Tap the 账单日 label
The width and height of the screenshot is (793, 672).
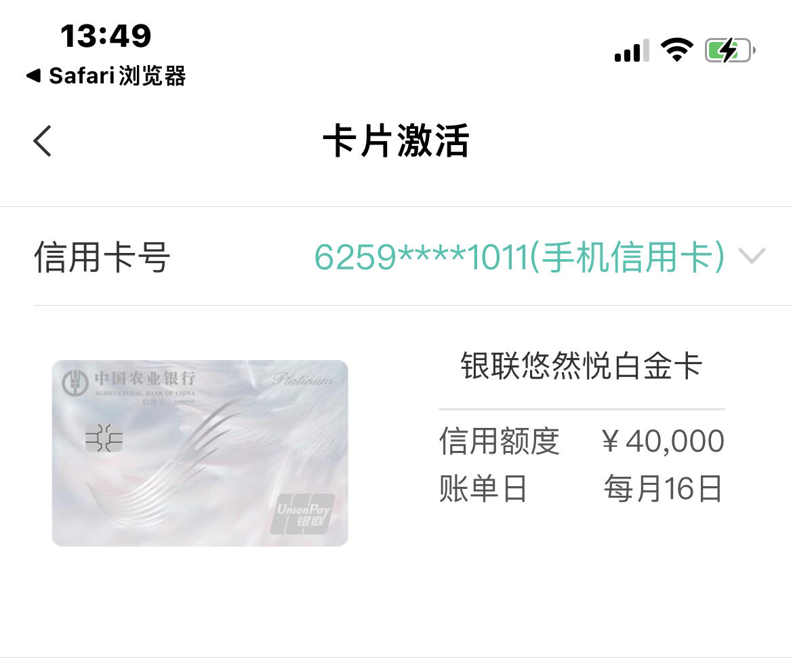[x=483, y=488]
